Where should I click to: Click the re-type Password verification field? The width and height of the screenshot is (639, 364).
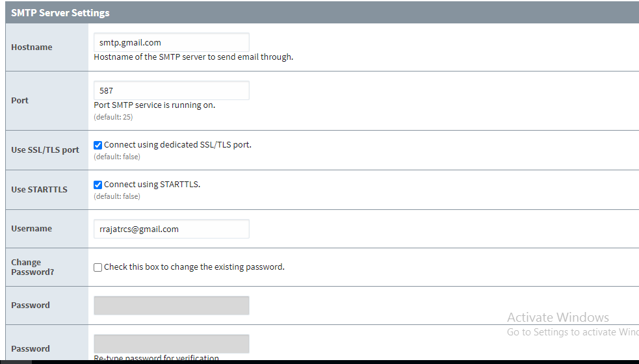click(x=171, y=344)
